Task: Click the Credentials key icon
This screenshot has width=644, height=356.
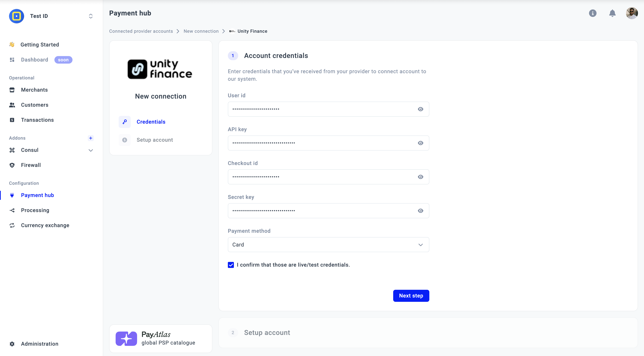Action: [x=124, y=122]
